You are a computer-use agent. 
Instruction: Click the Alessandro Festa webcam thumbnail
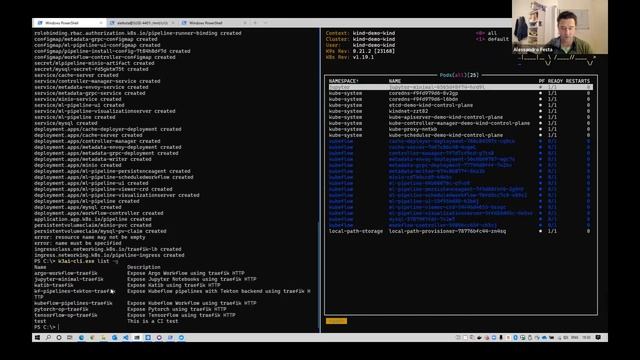pos(560,27)
